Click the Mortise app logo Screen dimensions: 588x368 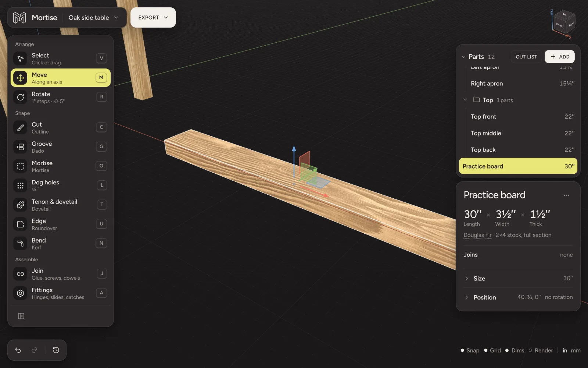(x=19, y=18)
